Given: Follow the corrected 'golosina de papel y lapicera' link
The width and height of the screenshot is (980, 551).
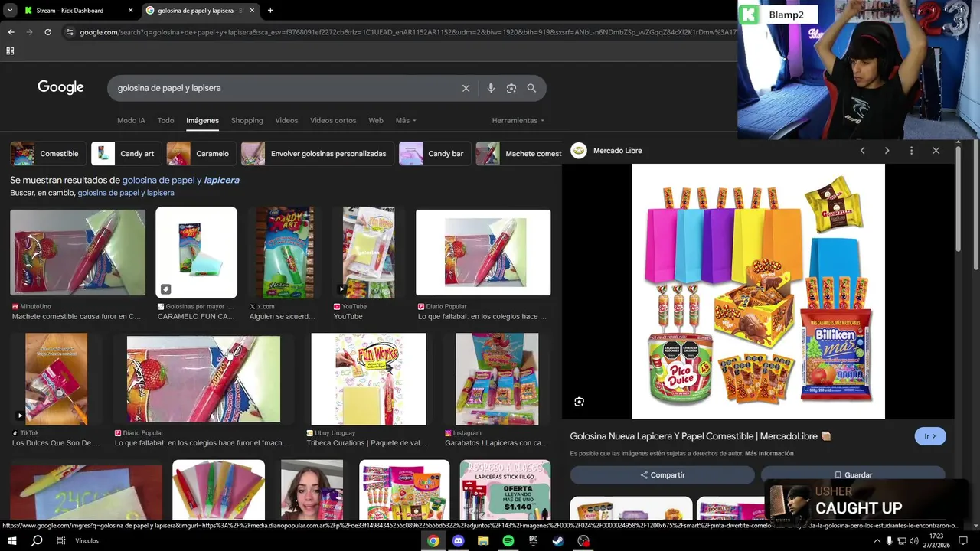Looking at the screenshot, I should 181,180.
